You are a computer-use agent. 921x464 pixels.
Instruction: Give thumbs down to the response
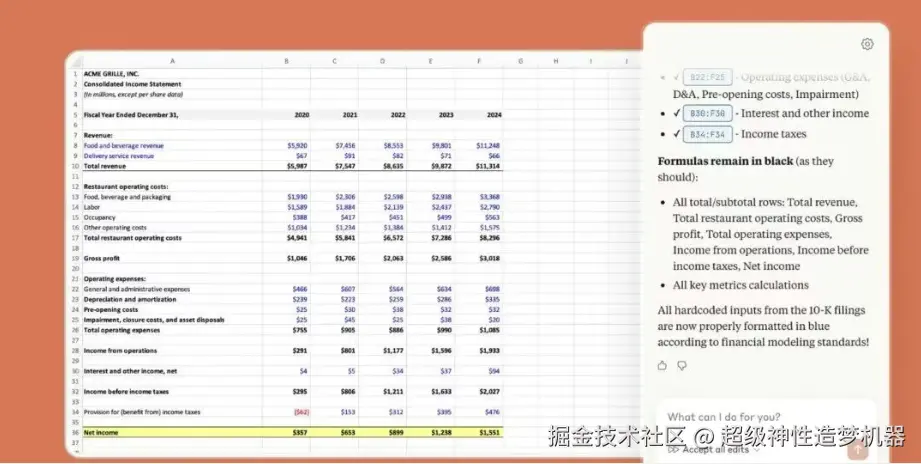click(x=682, y=365)
